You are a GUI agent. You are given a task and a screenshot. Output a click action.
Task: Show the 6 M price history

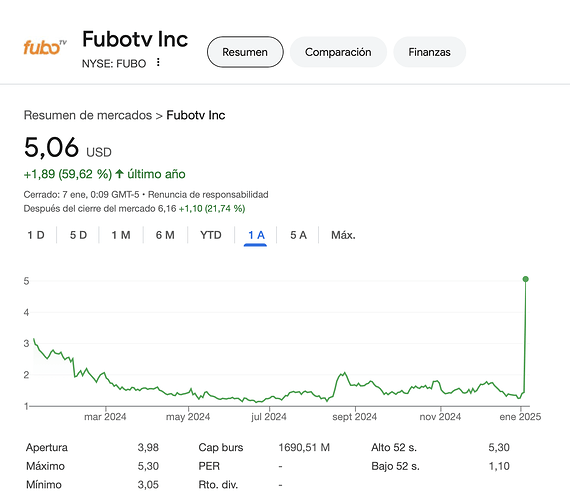(165, 235)
